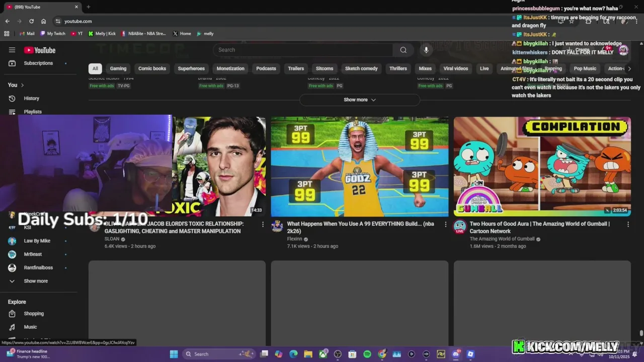Go to the YouTube home logo
This screenshot has width=644, height=362.
[40, 50]
